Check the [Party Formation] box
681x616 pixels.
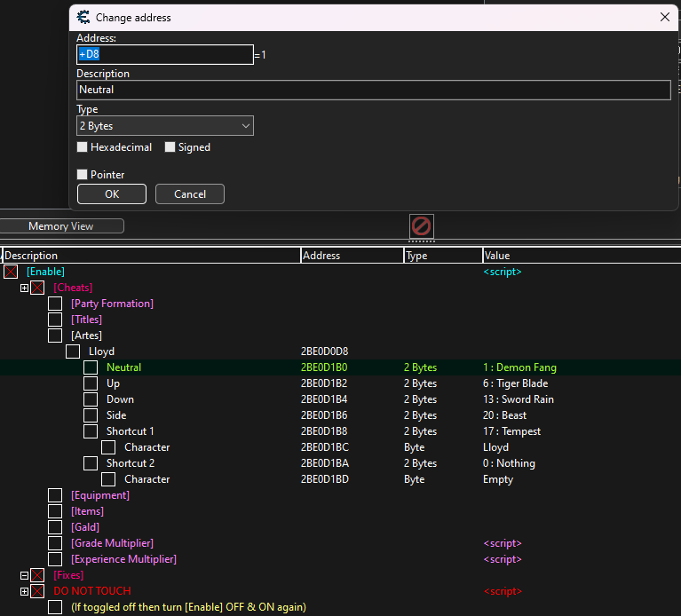tap(55, 304)
